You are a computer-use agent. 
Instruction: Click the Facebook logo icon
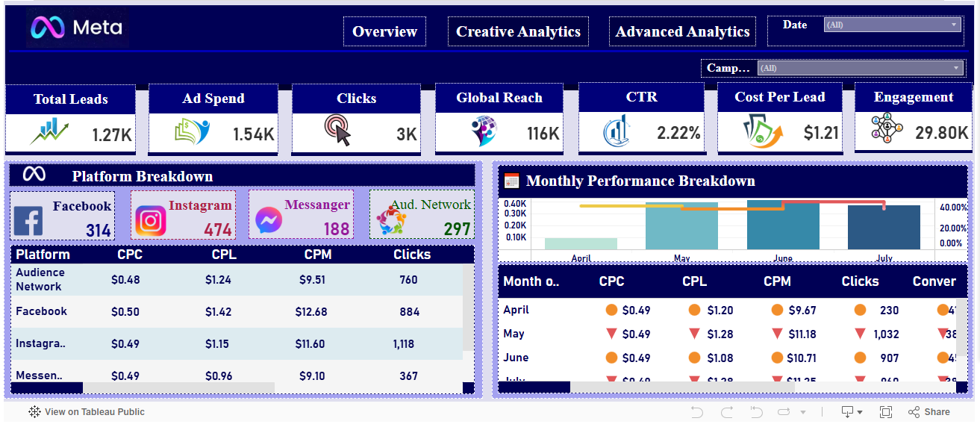coord(28,222)
